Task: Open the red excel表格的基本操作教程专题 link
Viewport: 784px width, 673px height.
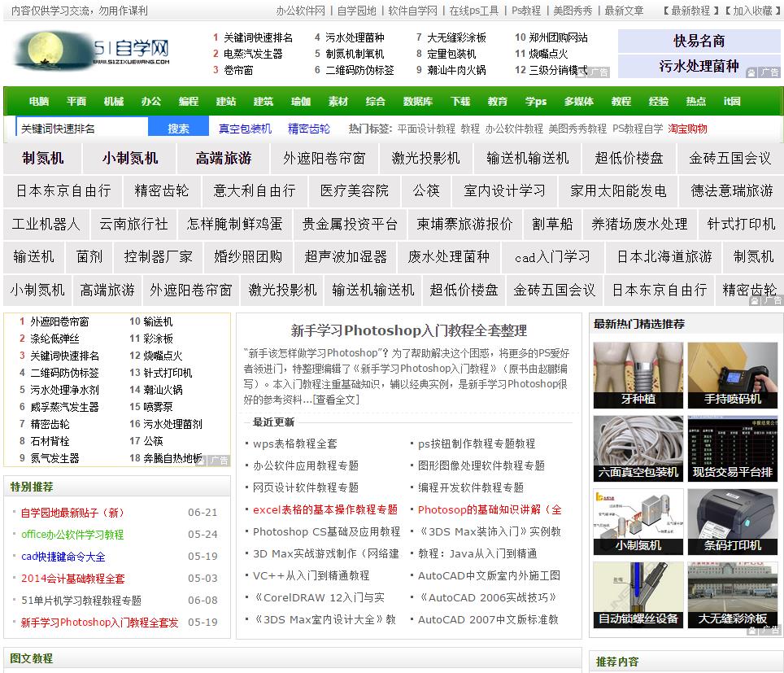Action: tap(324, 509)
